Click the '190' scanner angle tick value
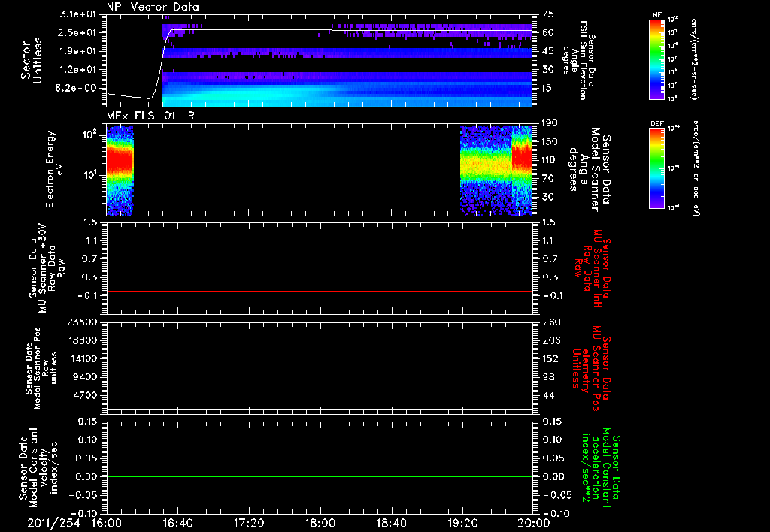 [x=550, y=123]
